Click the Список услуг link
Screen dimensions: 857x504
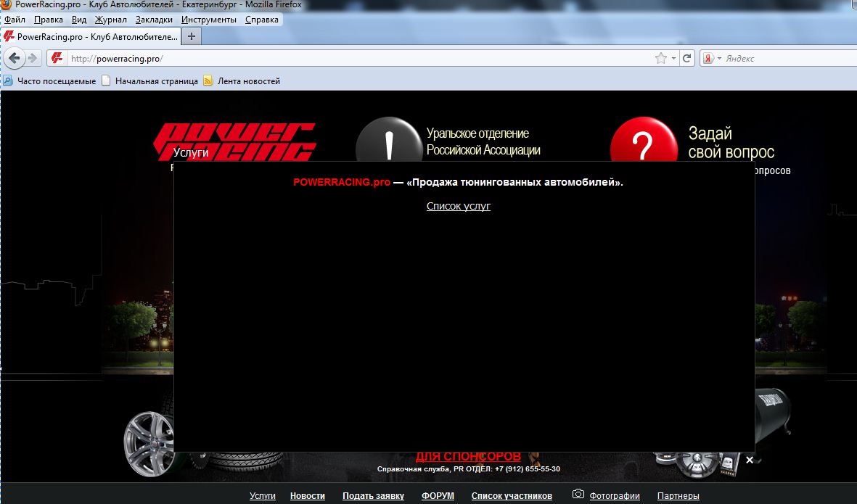(x=459, y=206)
